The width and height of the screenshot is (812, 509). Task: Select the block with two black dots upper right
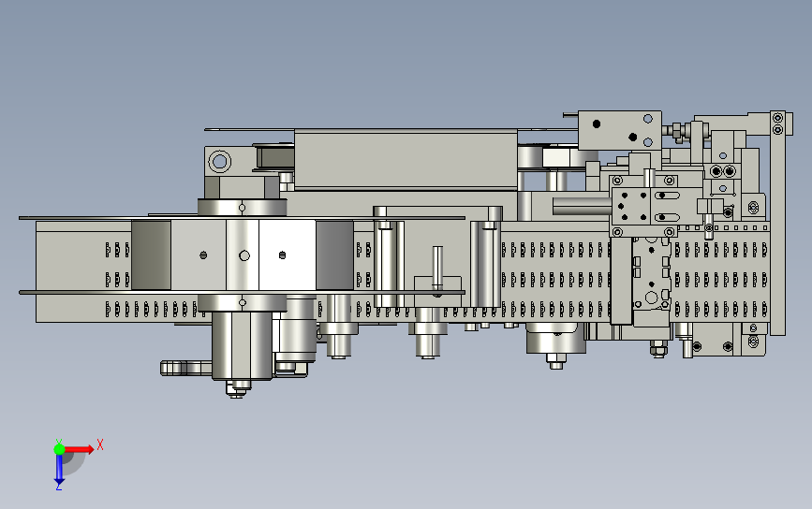[x=619, y=130]
